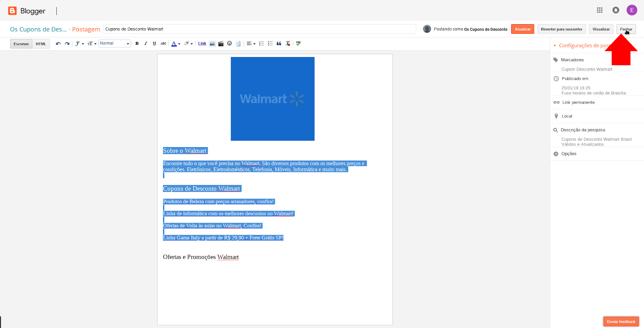Insert a jump break
The width and height of the screenshot is (644, 328).
tap(238, 43)
